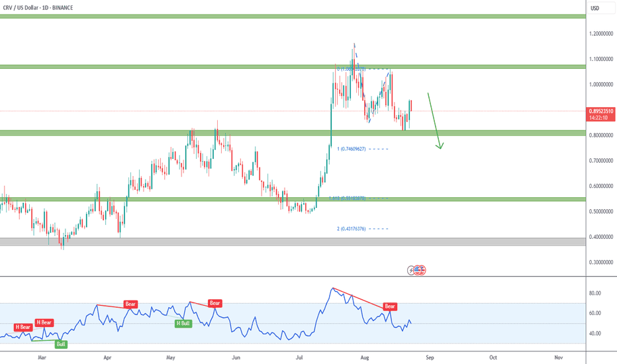Select the green downward arrow drawing
The image size is (617, 364).
(x=434, y=120)
